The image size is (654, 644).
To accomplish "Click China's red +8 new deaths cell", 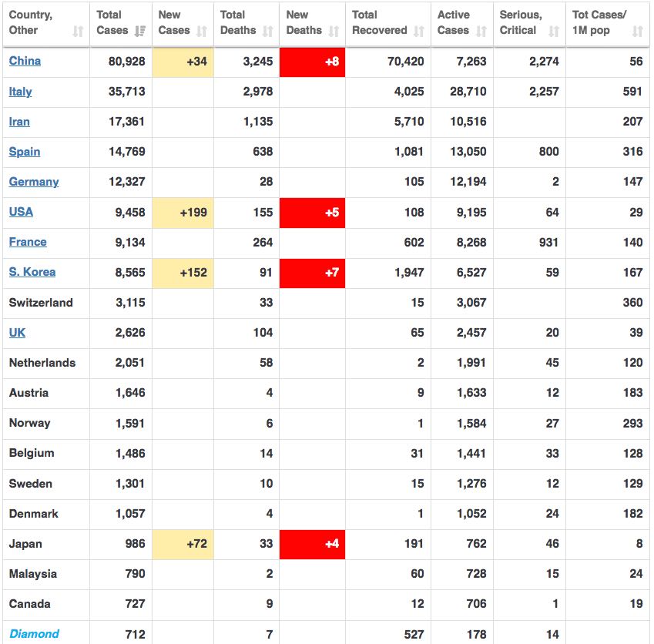I will [x=312, y=62].
